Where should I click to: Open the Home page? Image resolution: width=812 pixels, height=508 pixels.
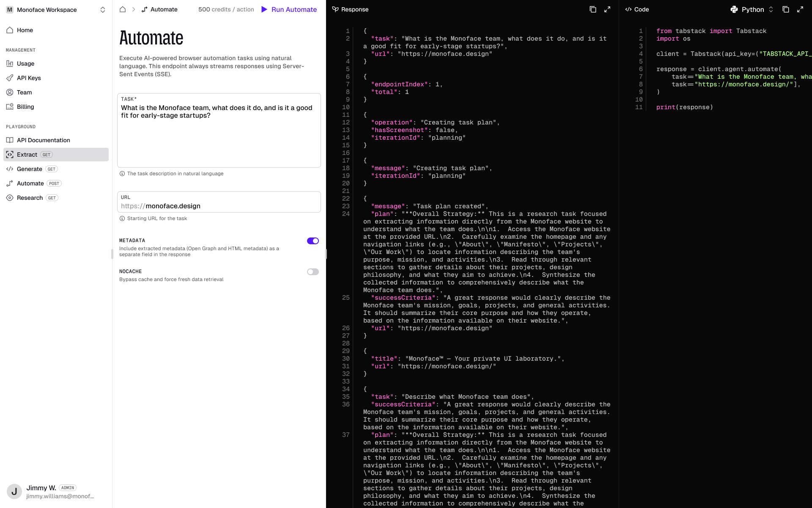click(56, 30)
